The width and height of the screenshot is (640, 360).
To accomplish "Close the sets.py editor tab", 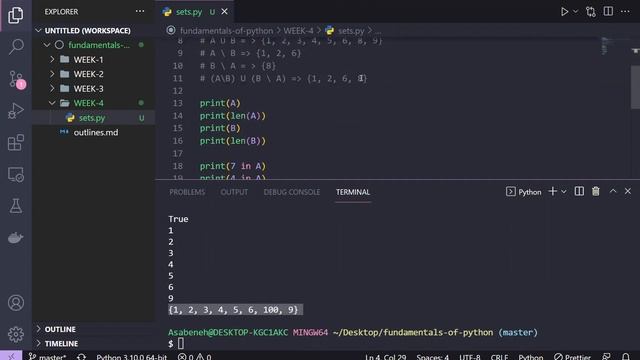I will point(224,12).
